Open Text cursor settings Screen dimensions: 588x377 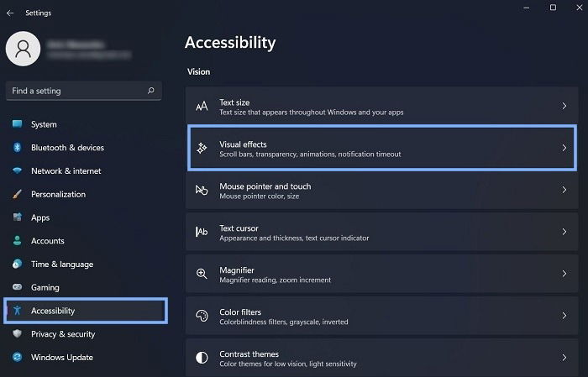(x=381, y=232)
